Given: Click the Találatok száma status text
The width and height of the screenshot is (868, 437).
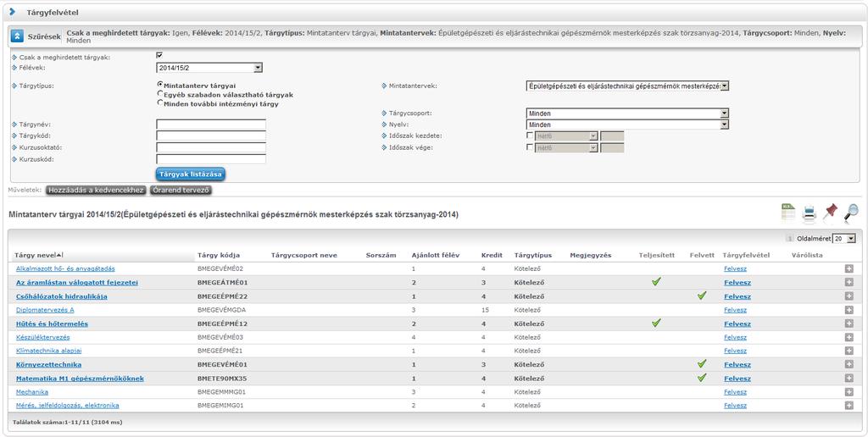Looking at the screenshot, I should pyautogui.click(x=67, y=422).
